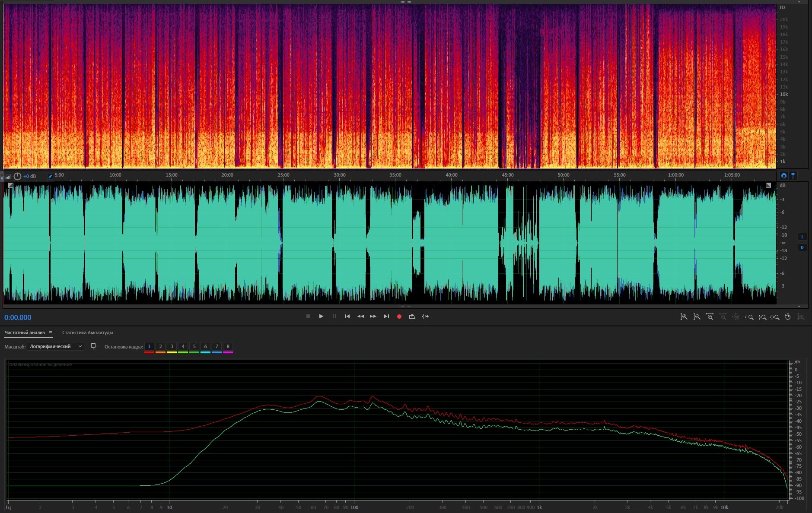Screen dimensions: 812x513
Task: Jump playhead to next marker
Action: [386, 317]
